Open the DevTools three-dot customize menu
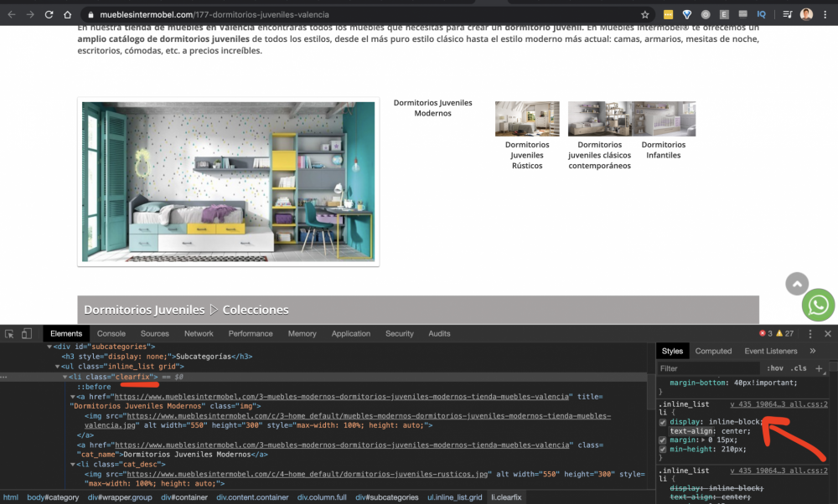Screen dimensions: 838x504 point(809,333)
